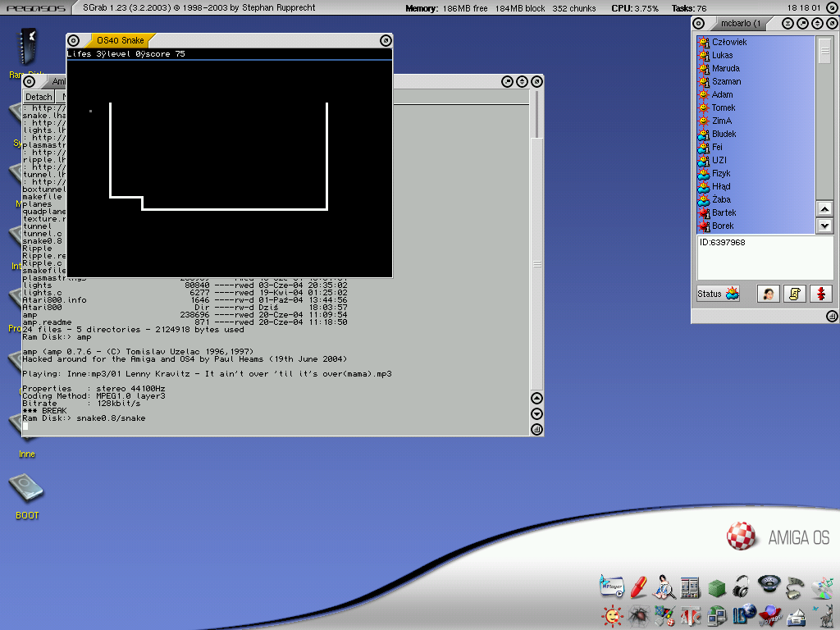Viewport: 840px width, 630px height.
Task: Select contact Żaba
Action: click(x=756, y=200)
